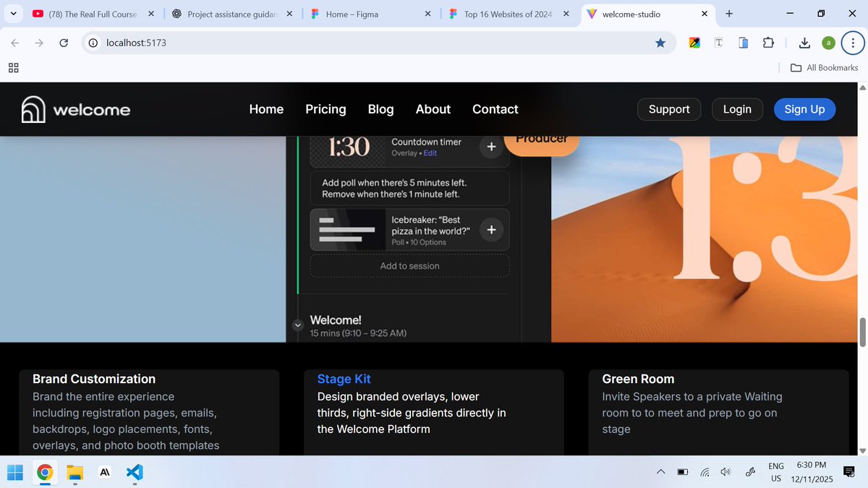Image resolution: width=868 pixels, height=488 pixels.
Task: Select Pricing in the navigation menu
Action: 325,109
